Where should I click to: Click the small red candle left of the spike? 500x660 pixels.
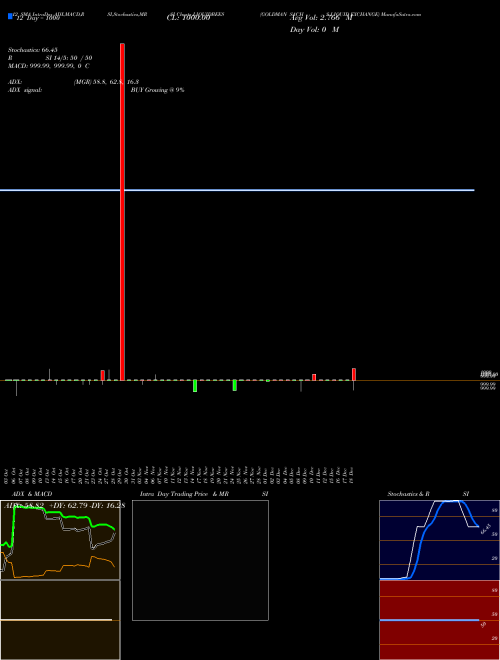click(x=103, y=375)
